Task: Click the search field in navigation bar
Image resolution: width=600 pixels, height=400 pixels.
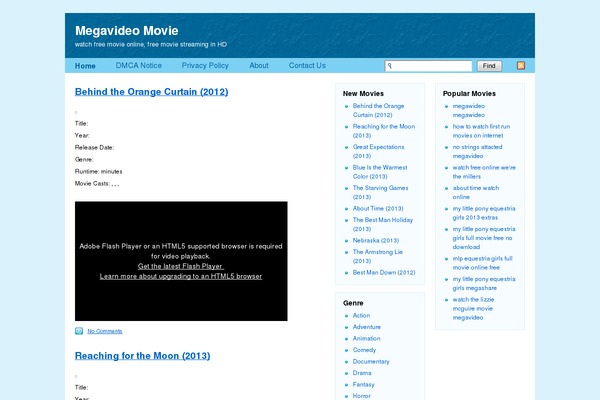Action: (428, 66)
